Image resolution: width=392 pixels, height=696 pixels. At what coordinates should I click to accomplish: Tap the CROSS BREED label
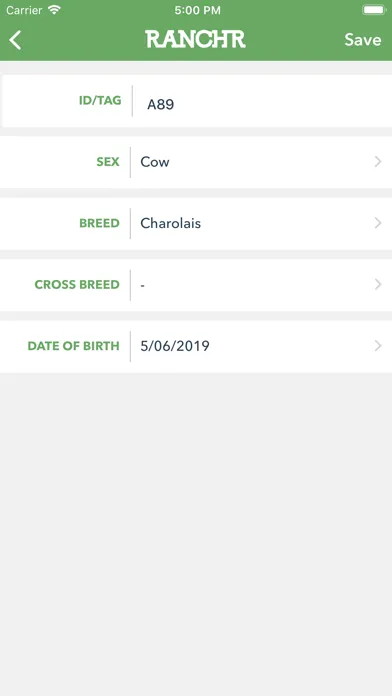[x=77, y=285]
